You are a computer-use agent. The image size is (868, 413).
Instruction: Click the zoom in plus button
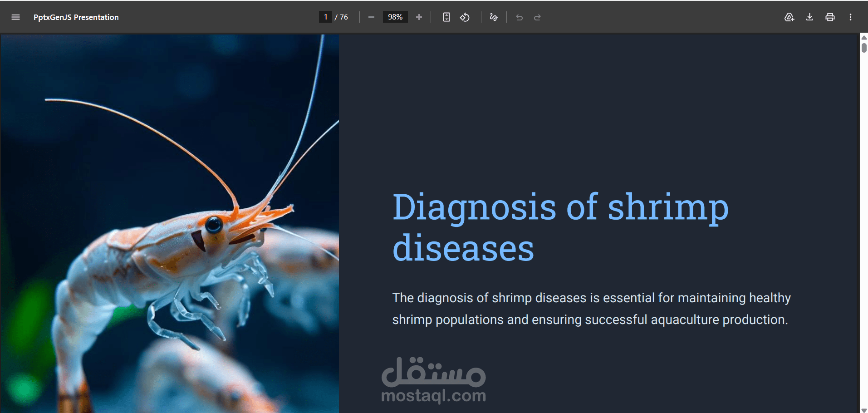tap(419, 17)
